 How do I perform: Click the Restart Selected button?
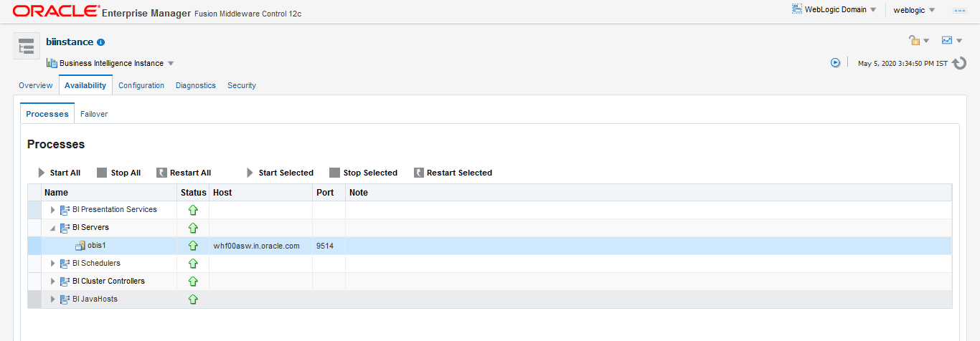(453, 173)
